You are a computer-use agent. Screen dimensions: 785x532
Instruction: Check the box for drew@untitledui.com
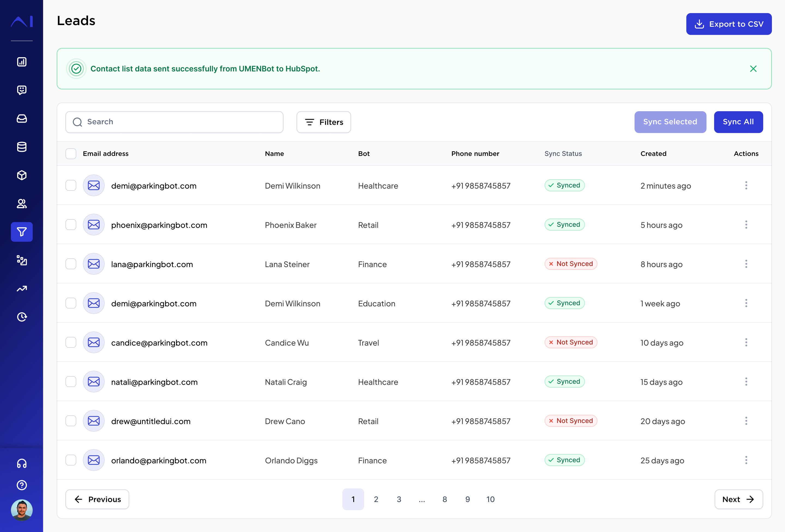tap(71, 421)
